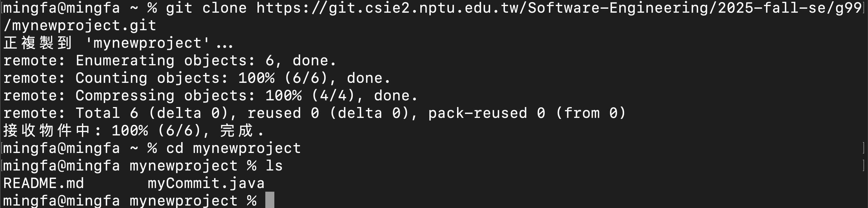This screenshot has height=208, width=868.
Task: Place cursor at the blinking terminal block
Action: 270,200
